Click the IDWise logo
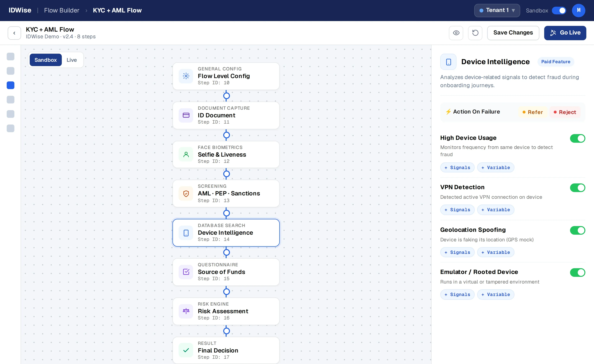This screenshot has height=364, width=594. tap(20, 10)
